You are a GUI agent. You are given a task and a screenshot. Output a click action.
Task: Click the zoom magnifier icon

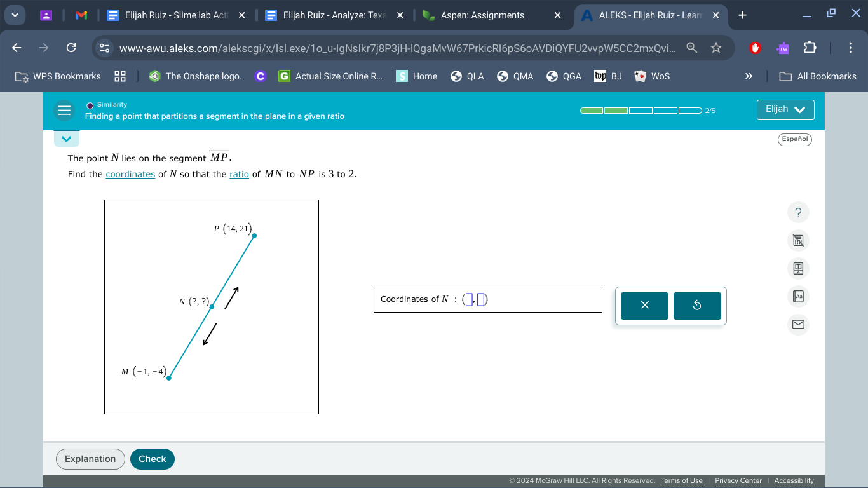(x=691, y=48)
